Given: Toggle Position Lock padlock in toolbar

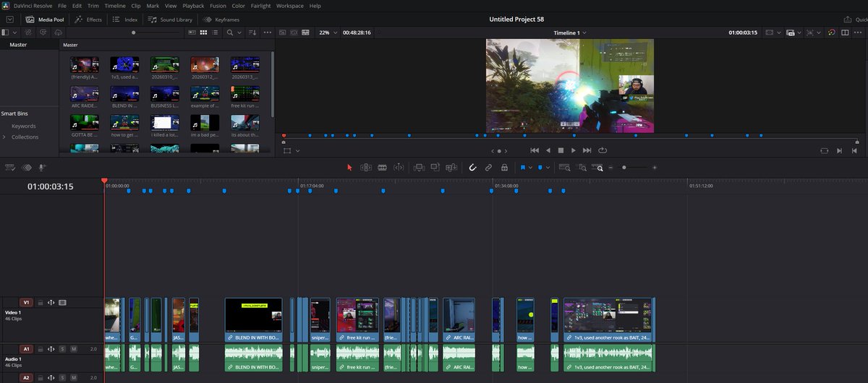Looking at the screenshot, I should (x=504, y=167).
